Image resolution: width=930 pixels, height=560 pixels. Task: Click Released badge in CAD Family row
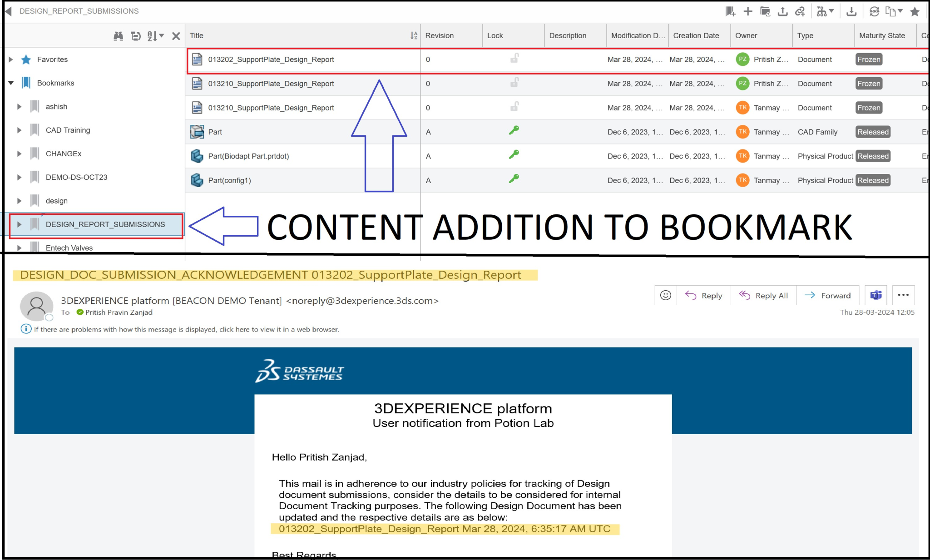tap(873, 132)
